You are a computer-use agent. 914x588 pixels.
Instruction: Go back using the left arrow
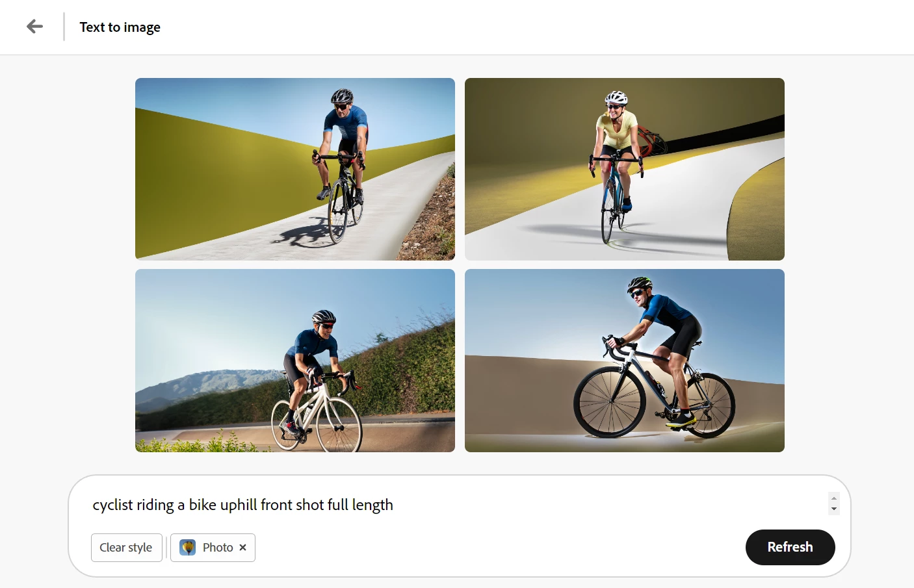click(x=35, y=27)
